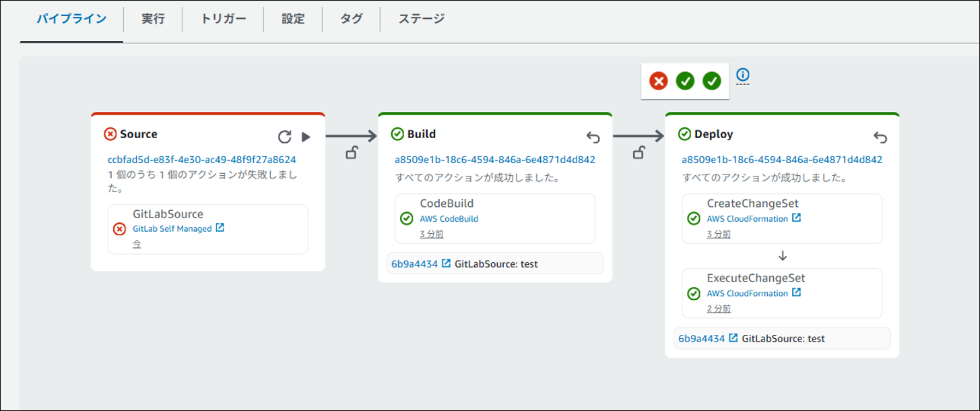
Task: Open the パイプライン tab
Action: (71, 19)
